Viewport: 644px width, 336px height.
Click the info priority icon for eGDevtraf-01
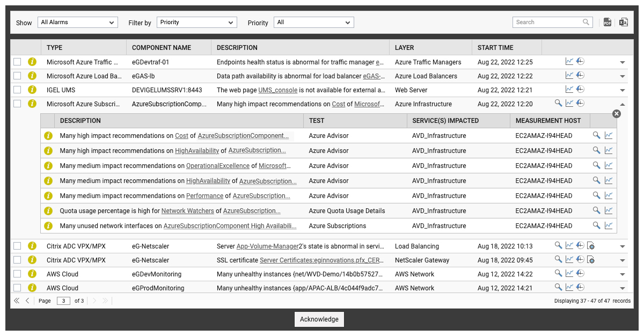(x=32, y=62)
